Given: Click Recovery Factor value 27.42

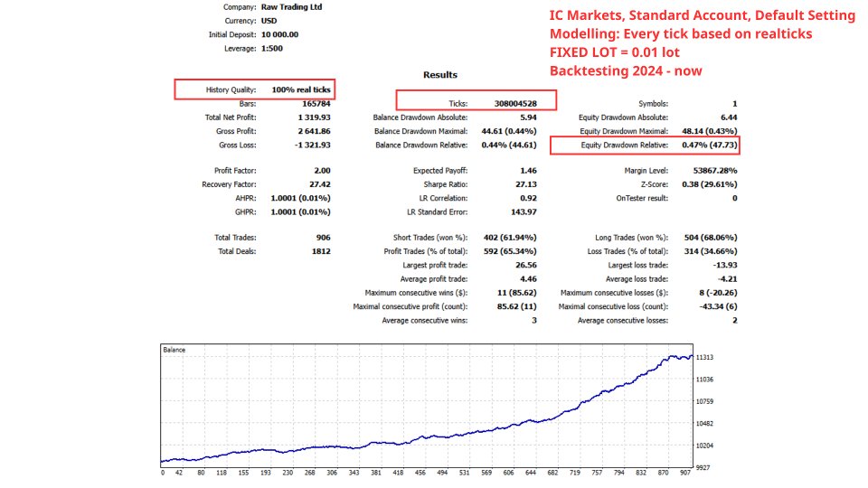Looking at the screenshot, I should [x=320, y=184].
